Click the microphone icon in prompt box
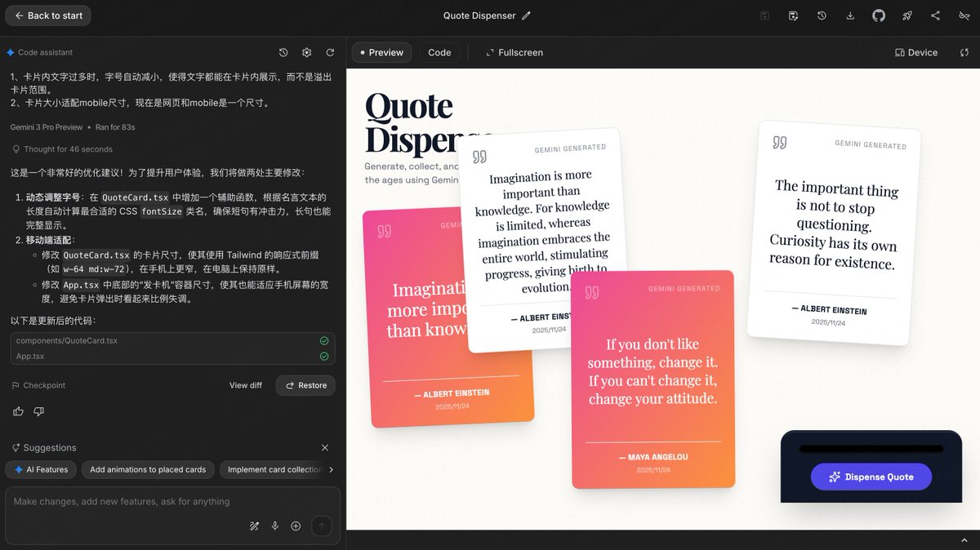 click(x=275, y=526)
